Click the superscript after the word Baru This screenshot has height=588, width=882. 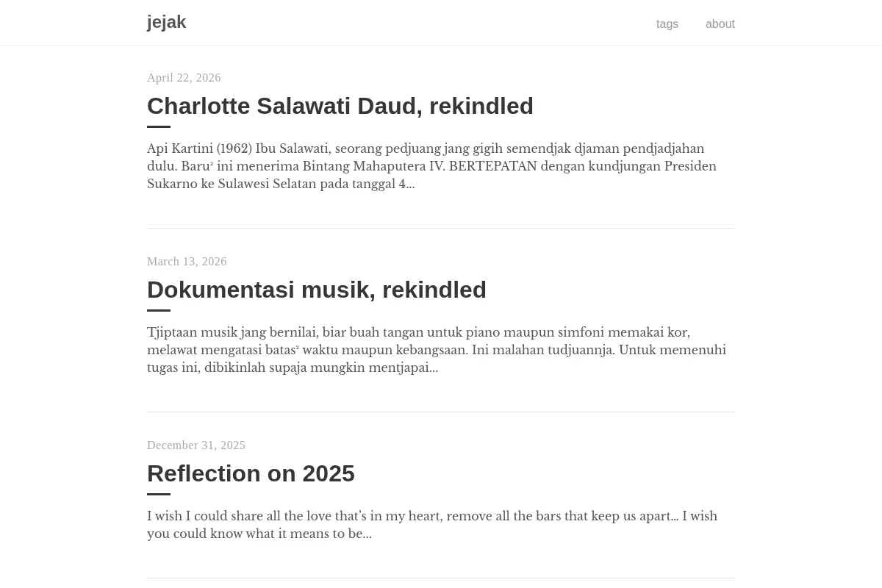(212, 164)
